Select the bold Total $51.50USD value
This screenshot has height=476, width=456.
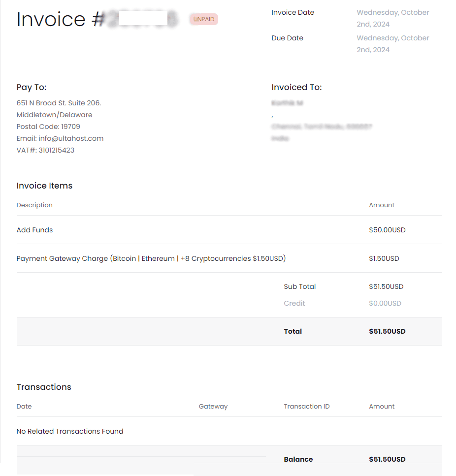click(x=387, y=331)
